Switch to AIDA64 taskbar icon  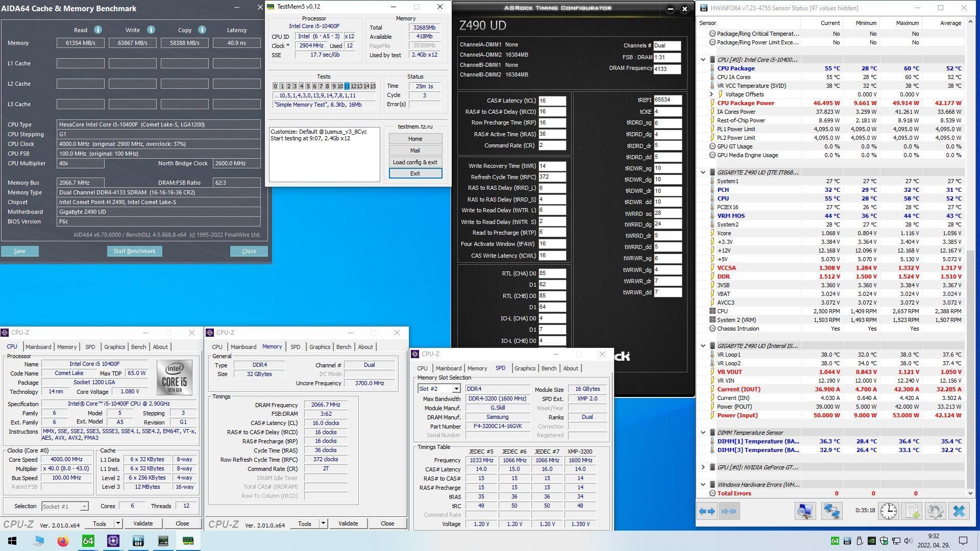[x=88, y=541]
